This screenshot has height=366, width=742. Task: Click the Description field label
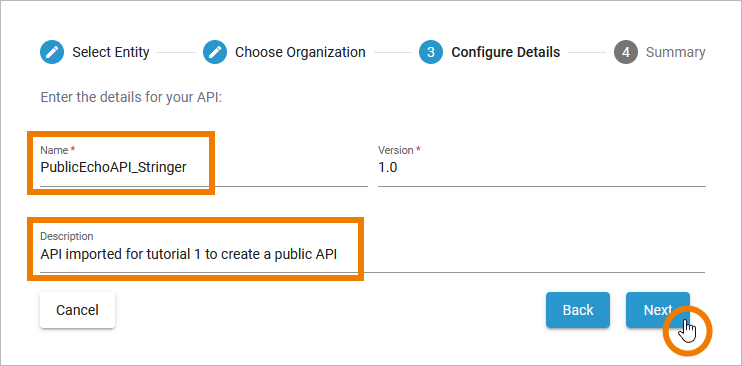[x=67, y=236]
